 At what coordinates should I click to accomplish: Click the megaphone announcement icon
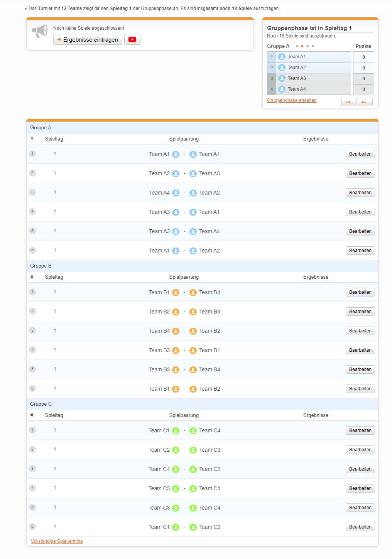[39, 31]
